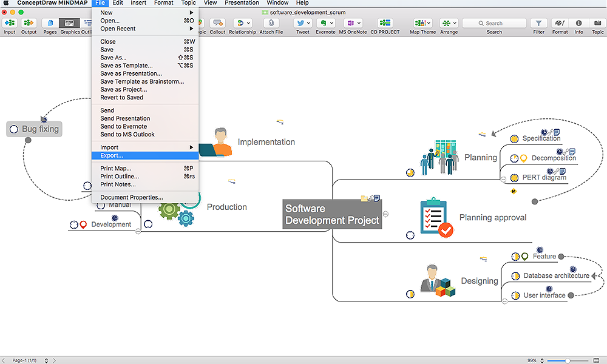Open the Filter tool in toolbar
The height and width of the screenshot is (364, 607).
tap(538, 23)
